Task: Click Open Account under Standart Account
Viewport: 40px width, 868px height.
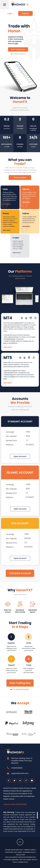Action: click(20, 456)
